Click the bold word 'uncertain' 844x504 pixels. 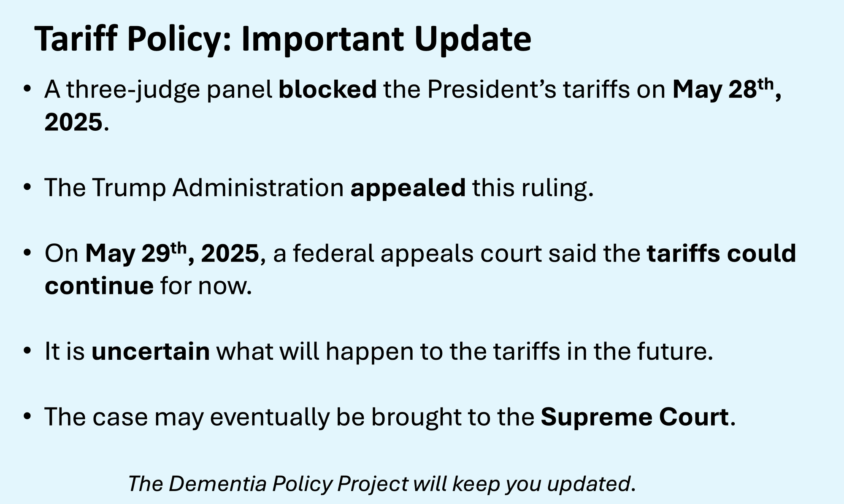151,351
